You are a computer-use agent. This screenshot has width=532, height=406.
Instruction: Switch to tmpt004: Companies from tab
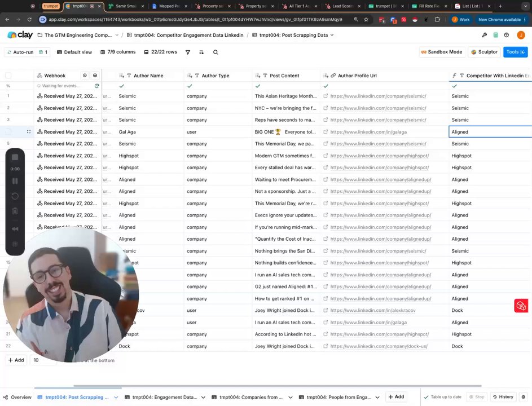coord(247,397)
